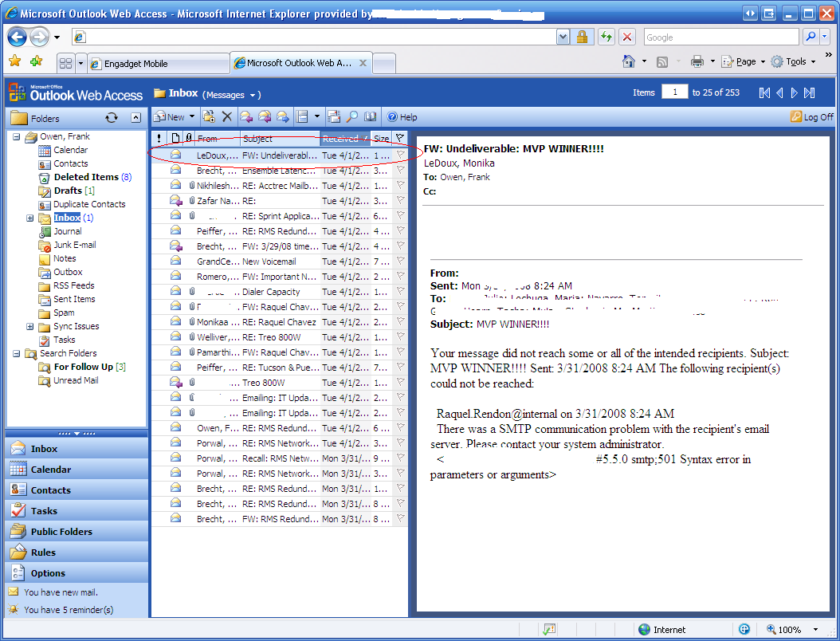Delete the selected message
The width and height of the screenshot is (840, 641).
pos(226,116)
